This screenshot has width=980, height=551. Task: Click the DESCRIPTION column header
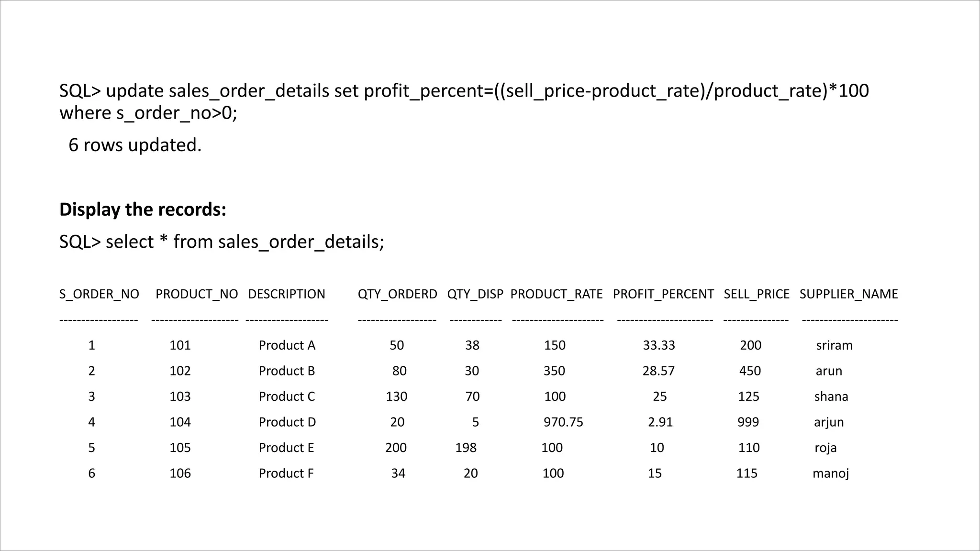(x=287, y=294)
